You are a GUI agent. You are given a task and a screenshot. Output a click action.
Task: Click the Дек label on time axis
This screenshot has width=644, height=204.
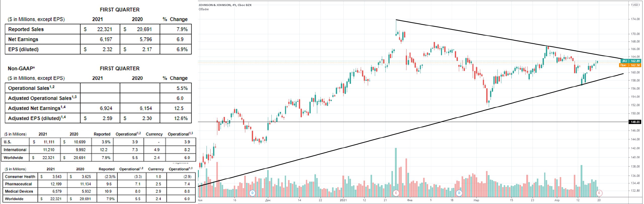click(x=268, y=200)
